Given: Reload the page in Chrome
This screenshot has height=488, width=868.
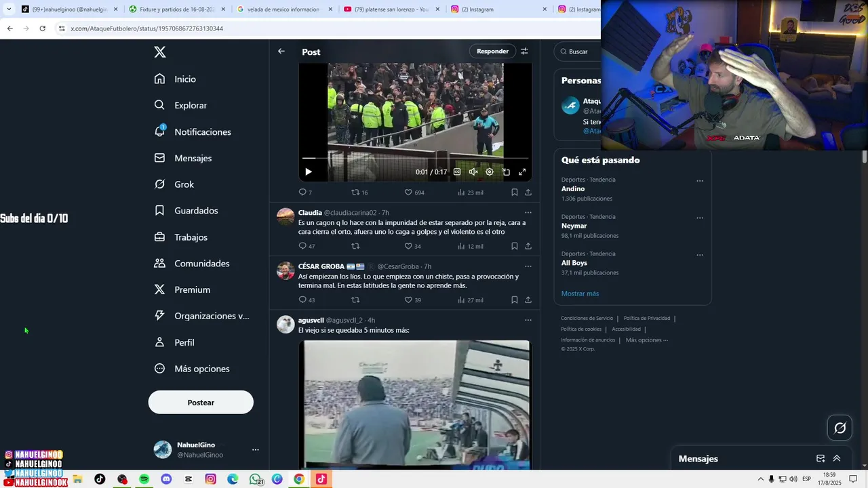Looking at the screenshot, I should click(42, 28).
